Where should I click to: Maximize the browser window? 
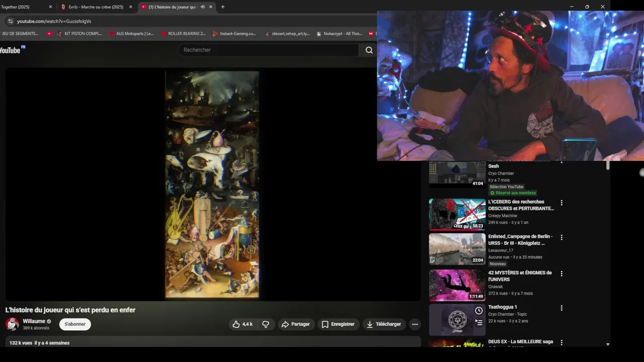click(x=587, y=7)
